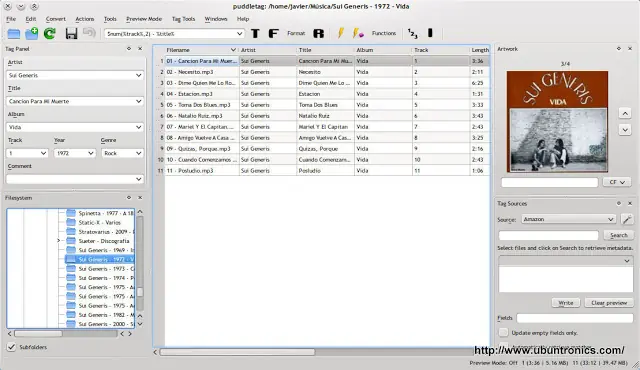Viewport: 640px width, 370px height.
Task: Click the Add Folder icon with green plus
Action: 31,33
